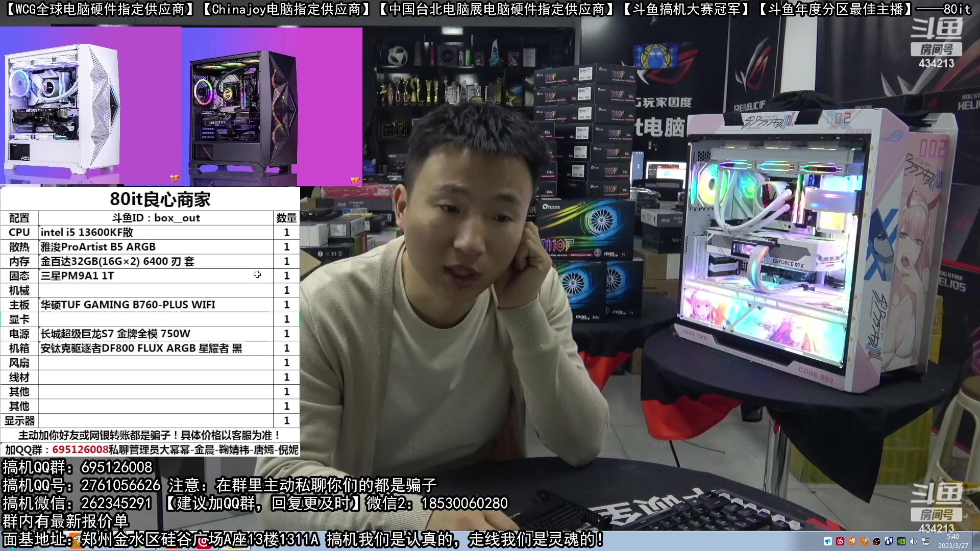
Task: Click the OBS Studio tray icon
Action: [877, 541]
